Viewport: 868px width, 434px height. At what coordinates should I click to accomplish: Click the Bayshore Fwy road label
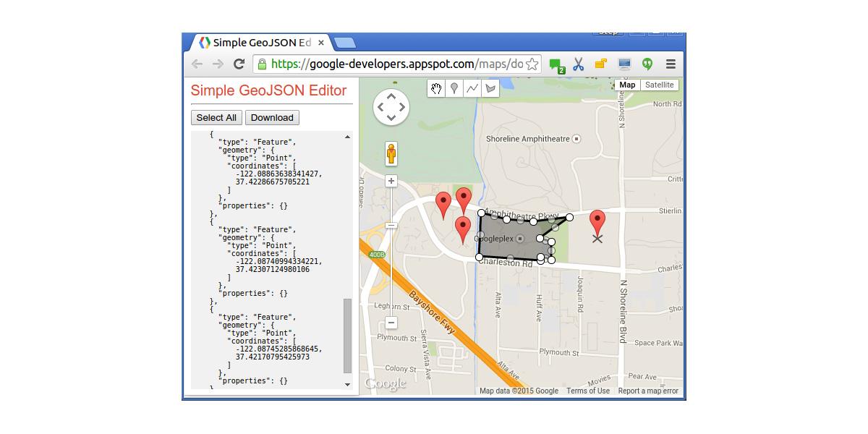[433, 312]
